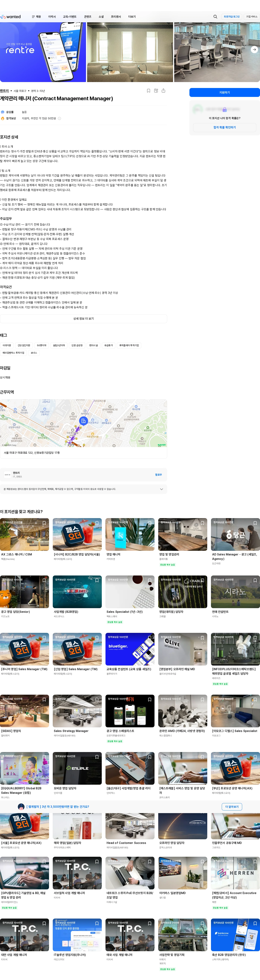Open the 패스오더 [주니어 영업] Sales Manager thumbnail
Screen dimensions: 260x980
point(24,649)
